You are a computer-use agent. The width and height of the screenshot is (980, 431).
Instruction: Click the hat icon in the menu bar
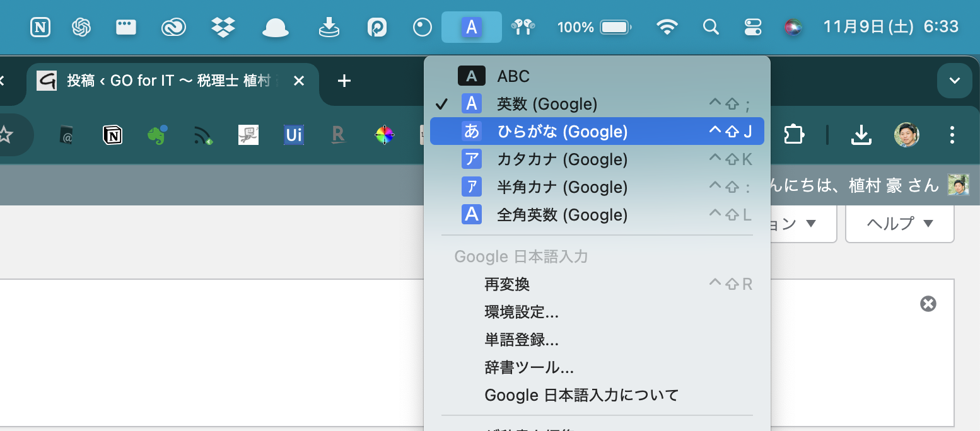[275, 27]
